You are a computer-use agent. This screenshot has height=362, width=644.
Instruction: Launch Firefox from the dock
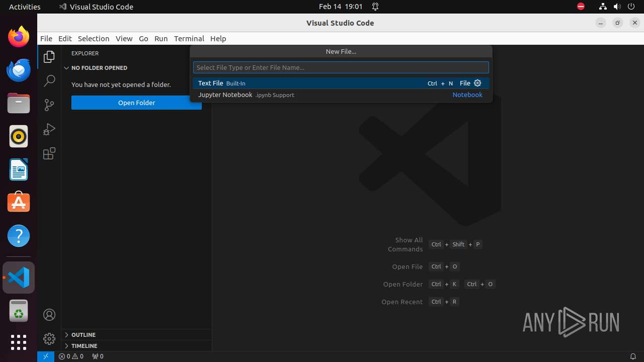(19, 37)
